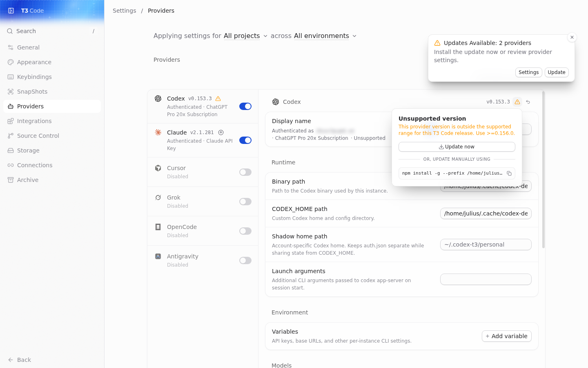
Task: Click the Codex logo in provider list
Action: pyautogui.click(x=158, y=99)
